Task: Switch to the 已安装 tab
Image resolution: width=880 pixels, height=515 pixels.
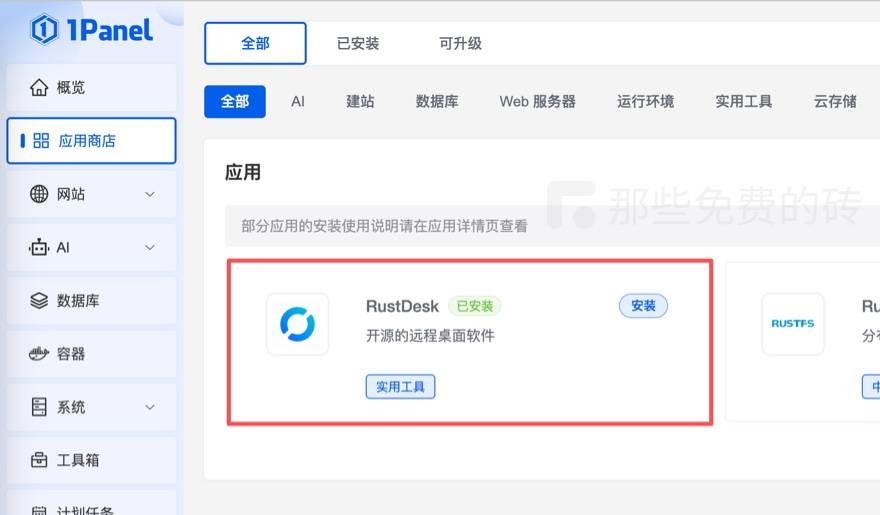Action: [358, 43]
